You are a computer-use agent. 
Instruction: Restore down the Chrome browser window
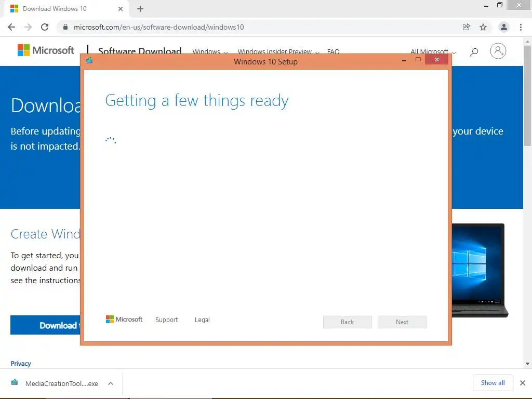[x=499, y=5]
